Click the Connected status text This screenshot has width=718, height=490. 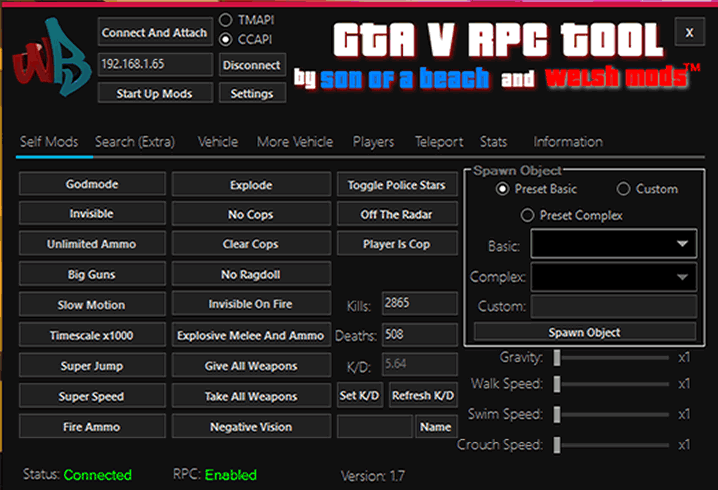98,475
